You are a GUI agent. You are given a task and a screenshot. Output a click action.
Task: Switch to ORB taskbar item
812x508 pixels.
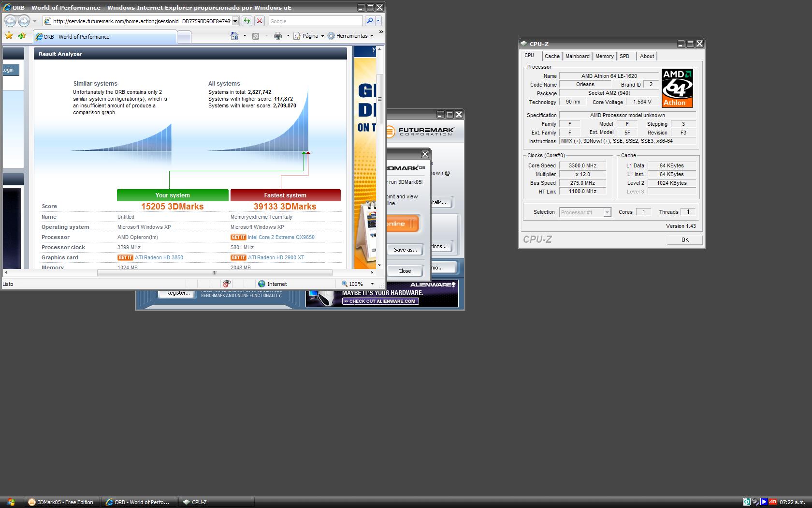pyautogui.click(x=138, y=502)
